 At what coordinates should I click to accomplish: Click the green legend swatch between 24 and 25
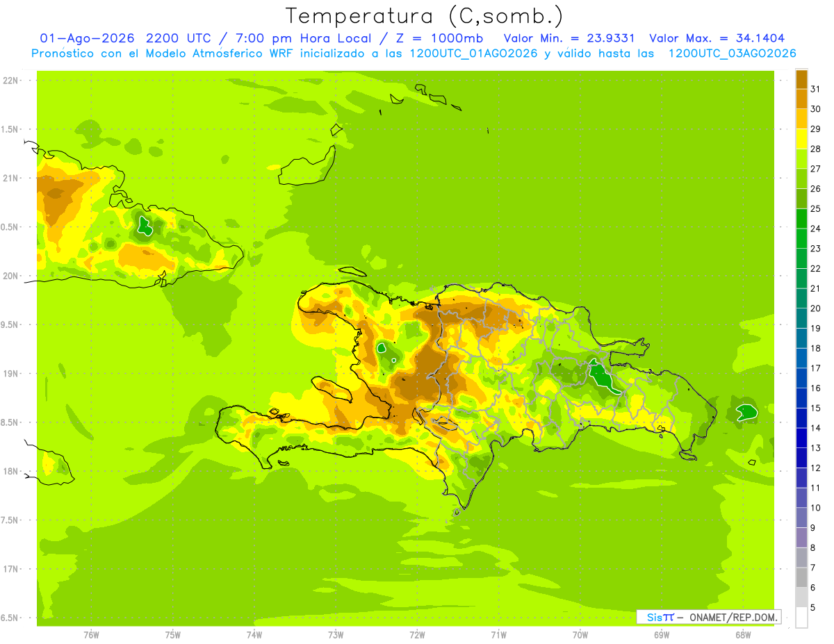point(801,218)
